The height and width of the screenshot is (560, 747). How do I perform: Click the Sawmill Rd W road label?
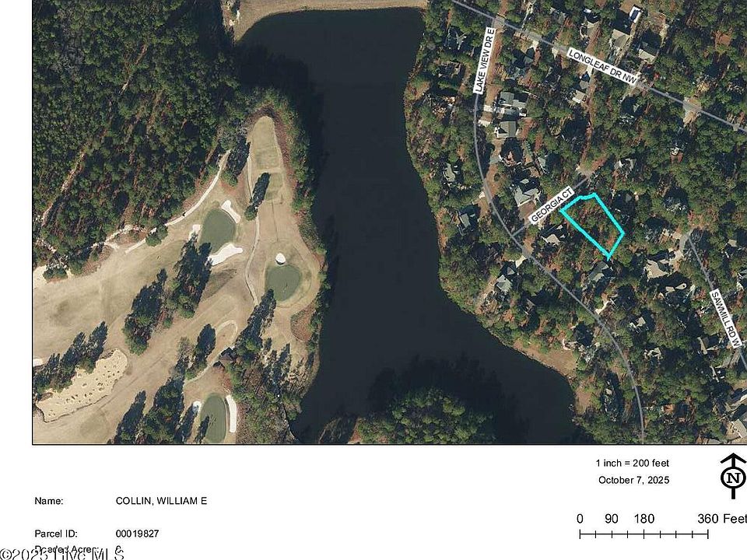pyautogui.click(x=727, y=318)
